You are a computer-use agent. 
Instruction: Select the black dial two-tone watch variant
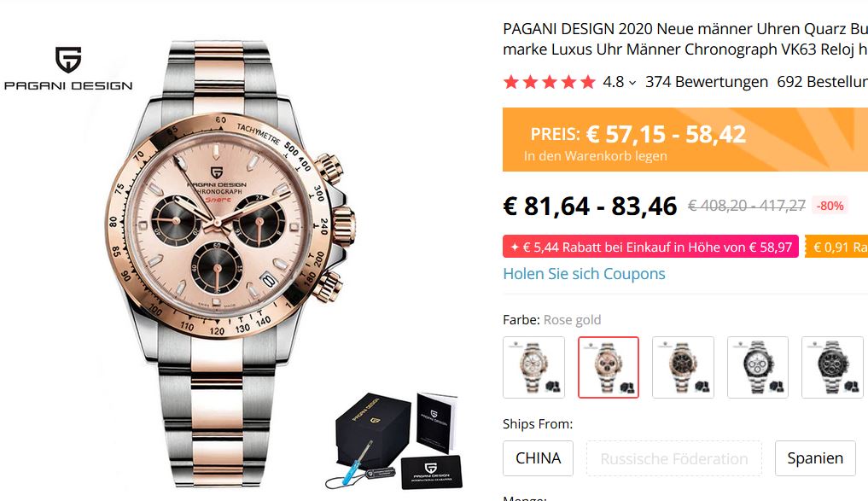tap(683, 368)
